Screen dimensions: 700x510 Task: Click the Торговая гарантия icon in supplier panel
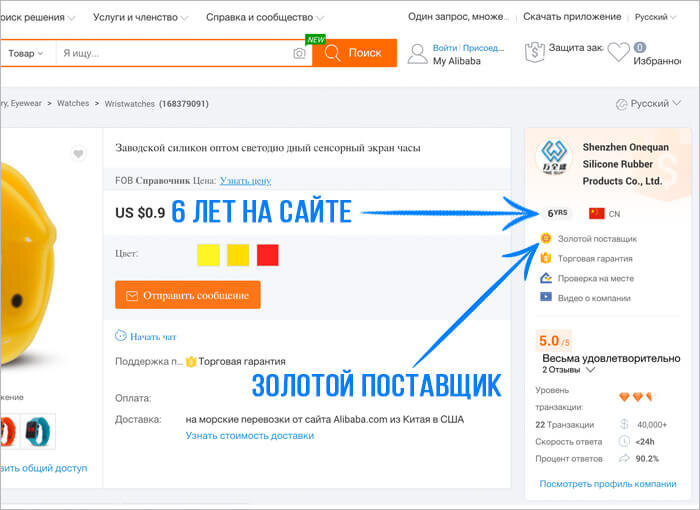click(546, 258)
